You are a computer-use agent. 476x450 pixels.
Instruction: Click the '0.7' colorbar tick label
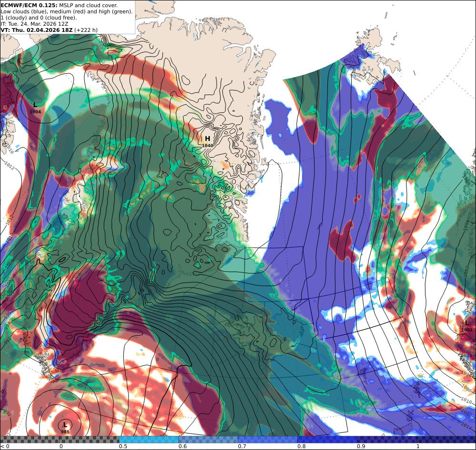tap(242, 446)
